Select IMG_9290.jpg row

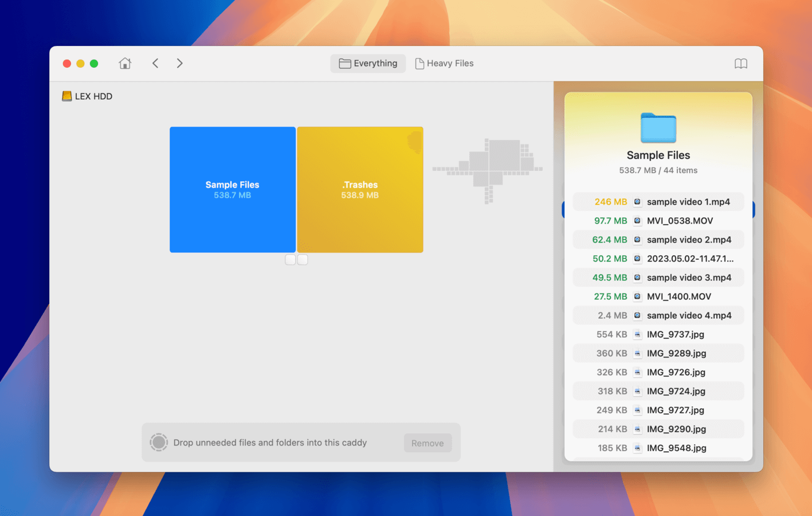pos(658,429)
